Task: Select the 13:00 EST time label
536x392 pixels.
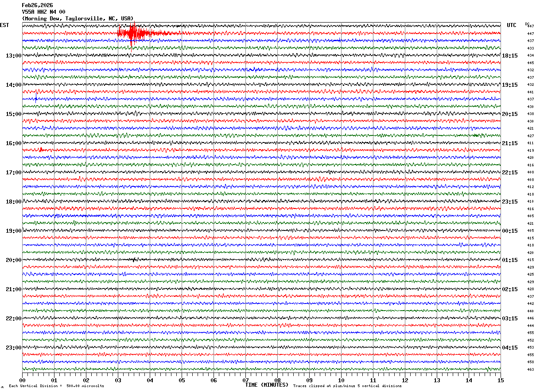Action: 13,56
